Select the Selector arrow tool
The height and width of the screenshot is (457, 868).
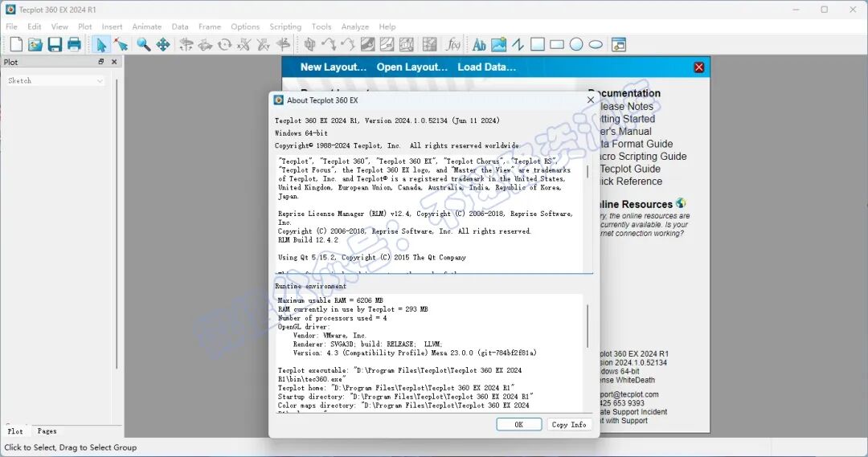click(x=100, y=44)
